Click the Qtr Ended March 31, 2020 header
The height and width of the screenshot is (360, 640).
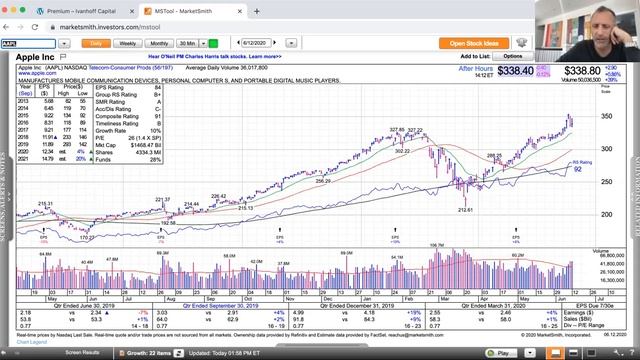tap(492, 306)
